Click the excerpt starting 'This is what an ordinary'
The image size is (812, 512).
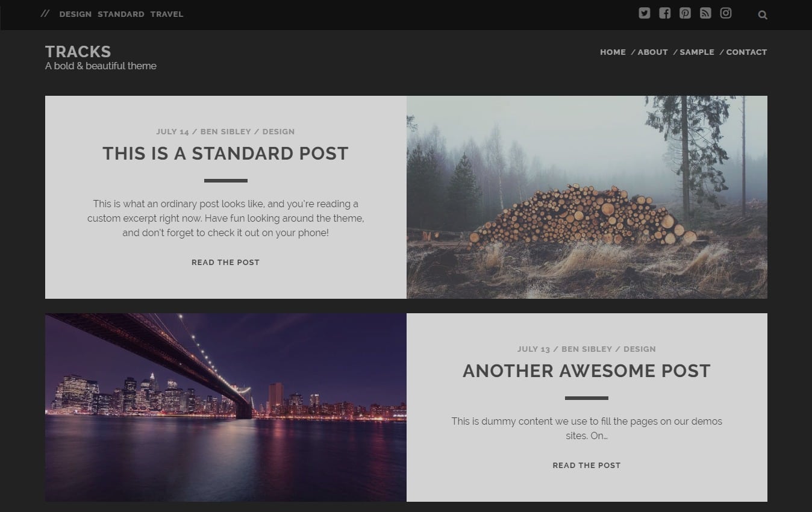(225, 218)
